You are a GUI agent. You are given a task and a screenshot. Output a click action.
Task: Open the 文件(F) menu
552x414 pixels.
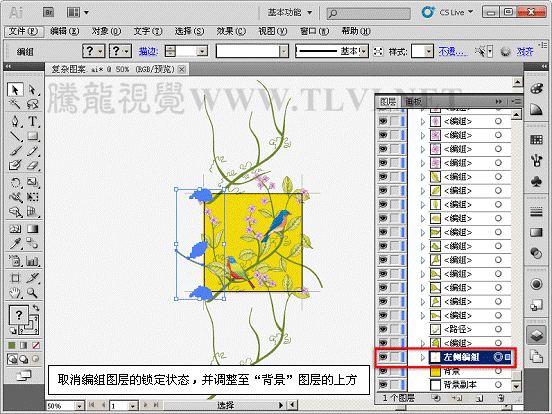point(24,31)
